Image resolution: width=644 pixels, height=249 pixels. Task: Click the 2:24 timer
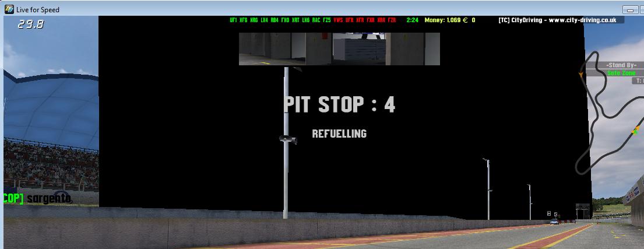click(413, 20)
